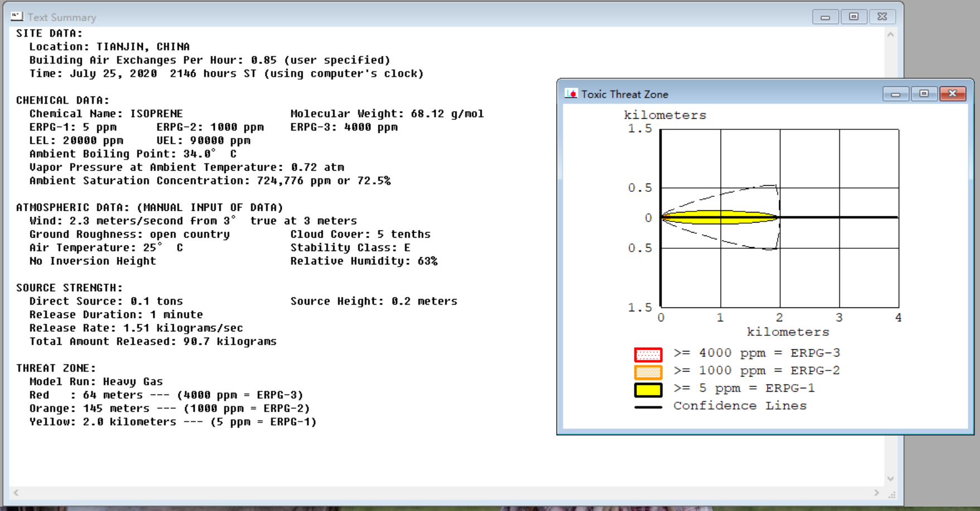This screenshot has height=511, width=980.
Task: Click the Wind: 2.3 meters/second line
Action: point(193,221)
